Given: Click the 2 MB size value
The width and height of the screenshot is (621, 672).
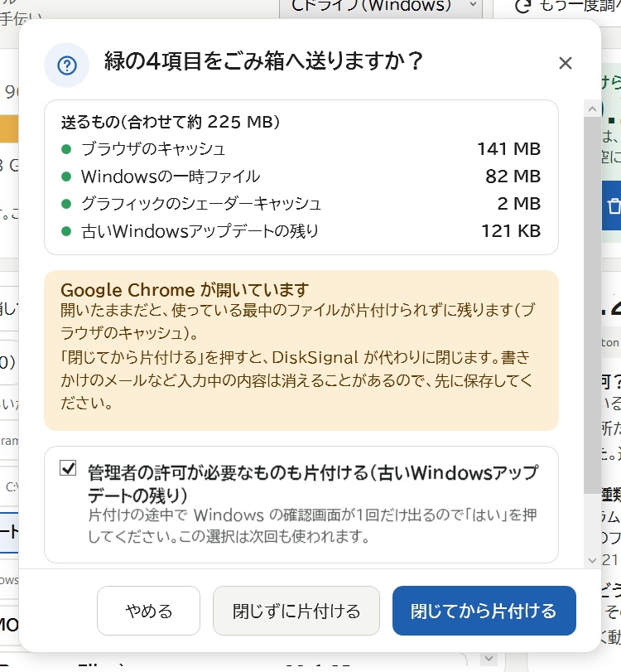Looking at the screenshot, I should point(518,204).
